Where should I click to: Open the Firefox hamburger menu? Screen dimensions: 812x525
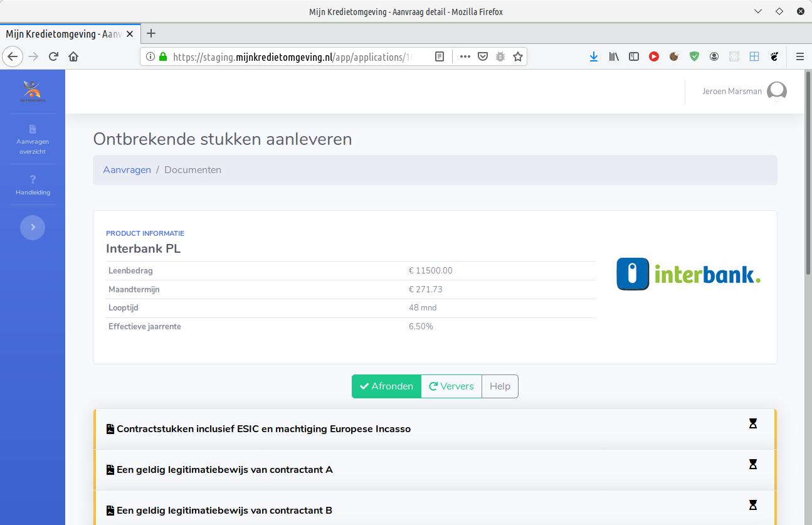point(799,56)
